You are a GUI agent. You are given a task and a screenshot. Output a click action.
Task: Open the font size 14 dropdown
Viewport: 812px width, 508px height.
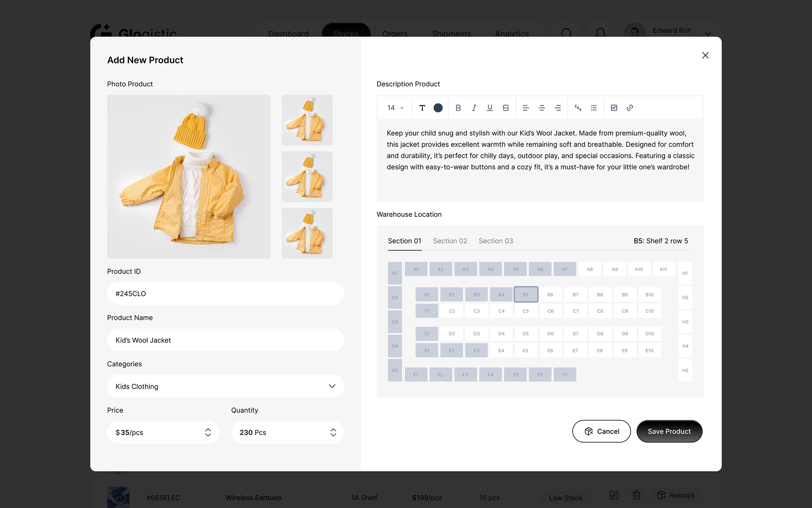click(395, 108)
